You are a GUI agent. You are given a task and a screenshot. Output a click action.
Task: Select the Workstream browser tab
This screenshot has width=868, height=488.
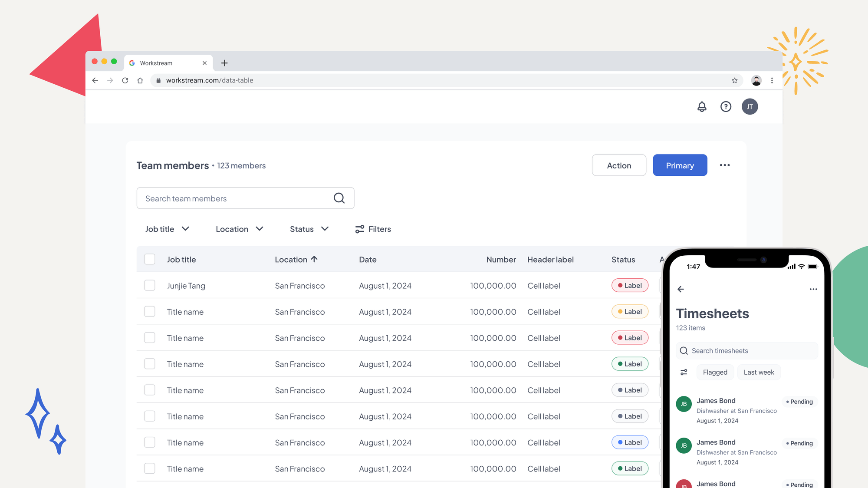tap(168, 63)
